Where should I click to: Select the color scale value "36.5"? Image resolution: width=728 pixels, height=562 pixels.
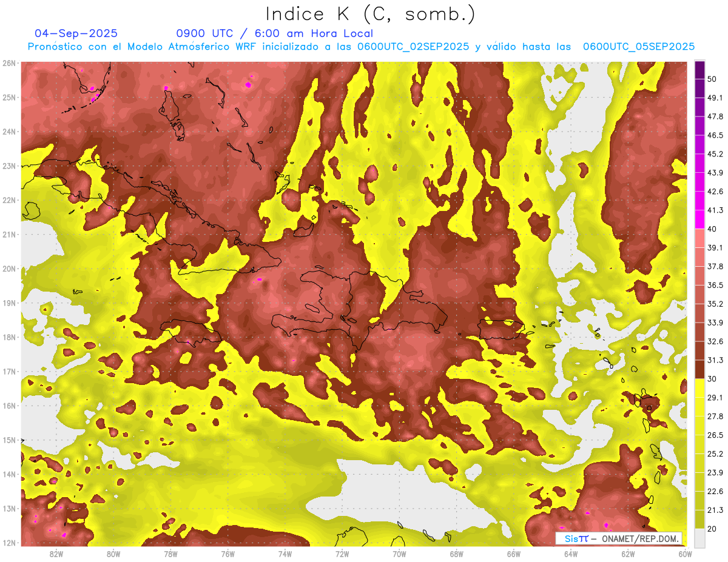pos(715,285)
